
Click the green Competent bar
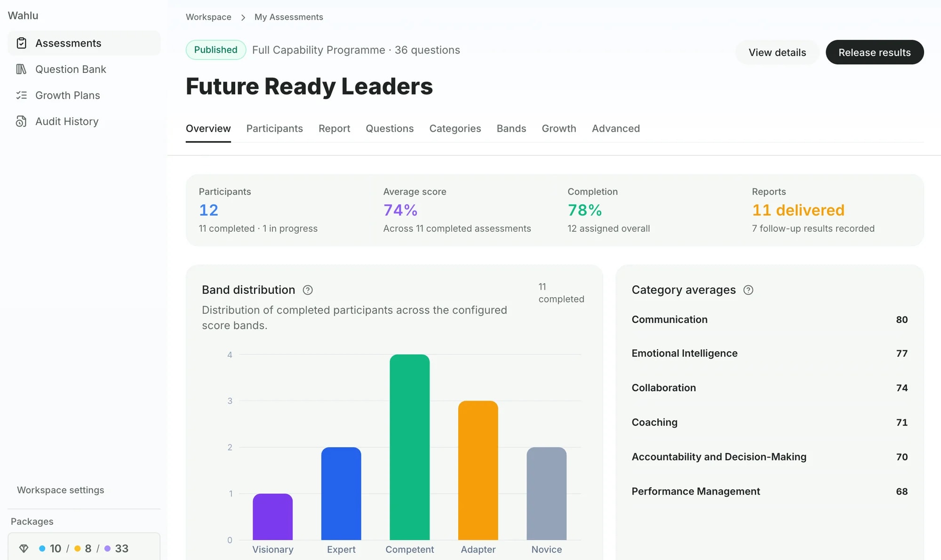[410, 447]
